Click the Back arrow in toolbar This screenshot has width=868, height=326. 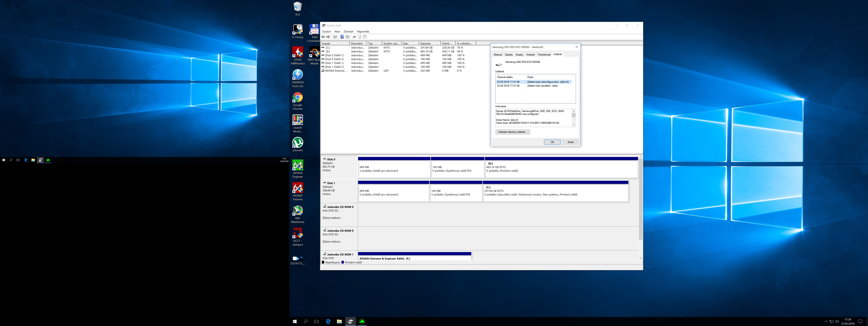[323, 37]
